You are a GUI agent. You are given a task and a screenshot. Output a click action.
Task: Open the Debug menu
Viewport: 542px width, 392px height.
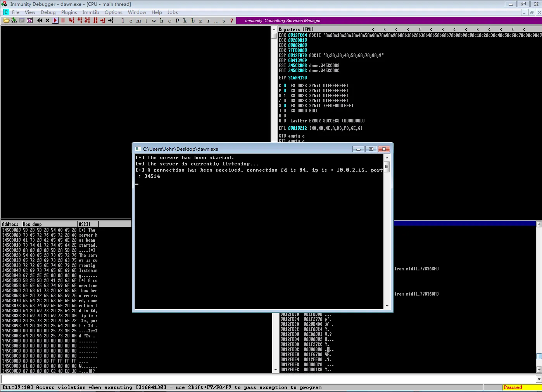(x=48, y=12)
